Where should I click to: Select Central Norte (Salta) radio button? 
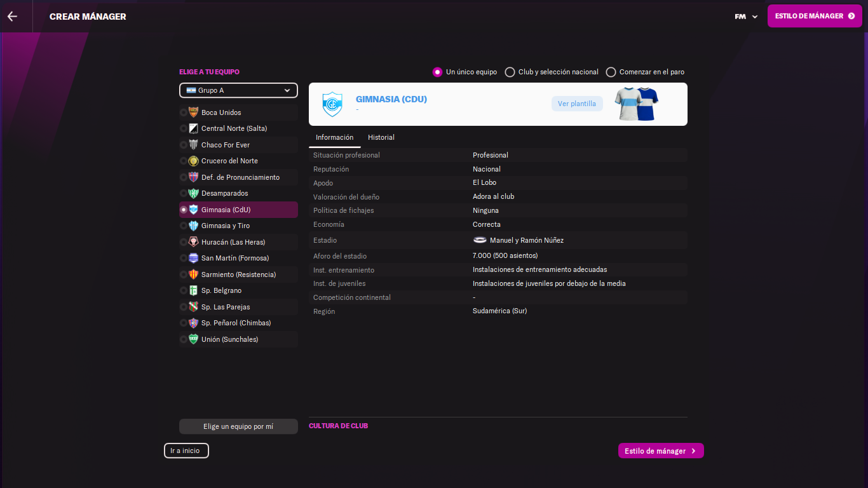click(184, 128)
